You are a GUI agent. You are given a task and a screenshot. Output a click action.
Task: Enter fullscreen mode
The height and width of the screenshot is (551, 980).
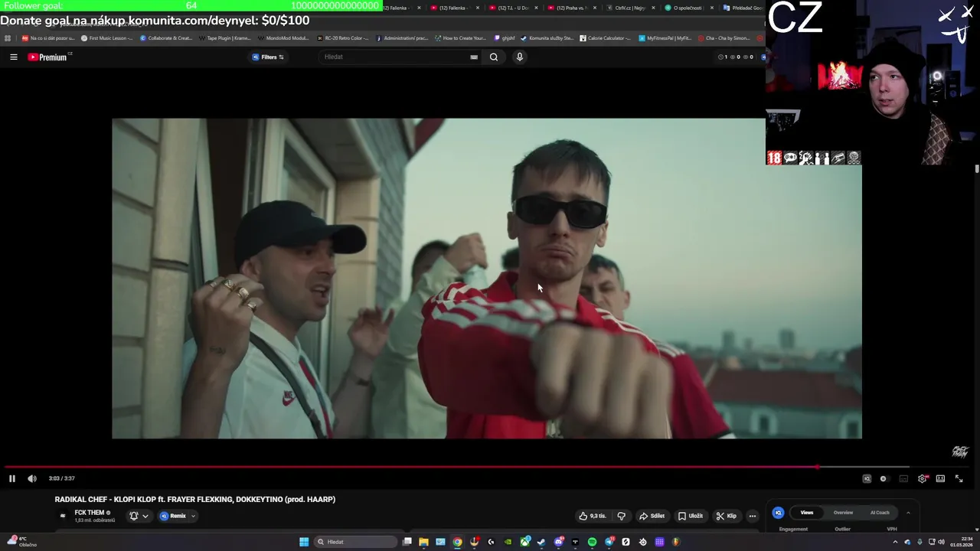[x=959, y=478]
